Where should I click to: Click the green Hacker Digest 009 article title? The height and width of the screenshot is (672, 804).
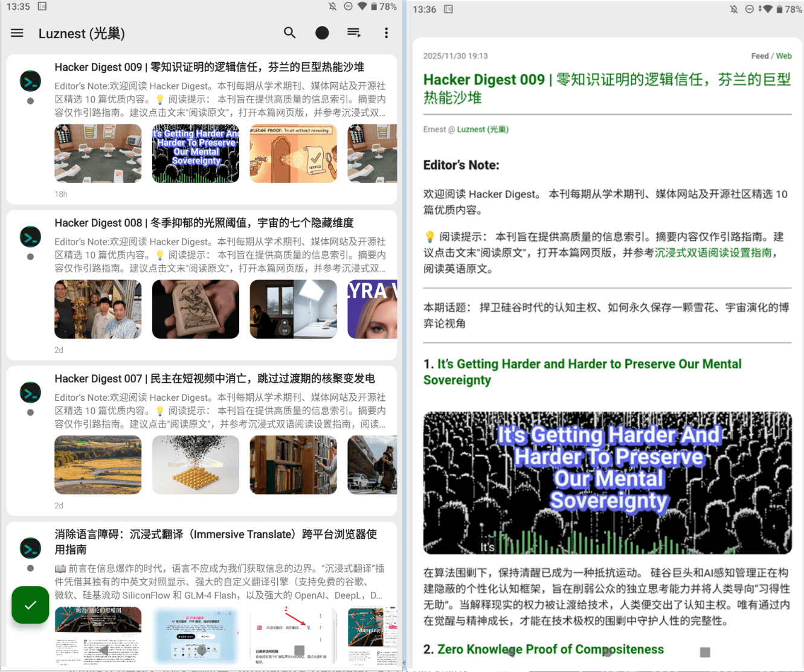(606, 88)
